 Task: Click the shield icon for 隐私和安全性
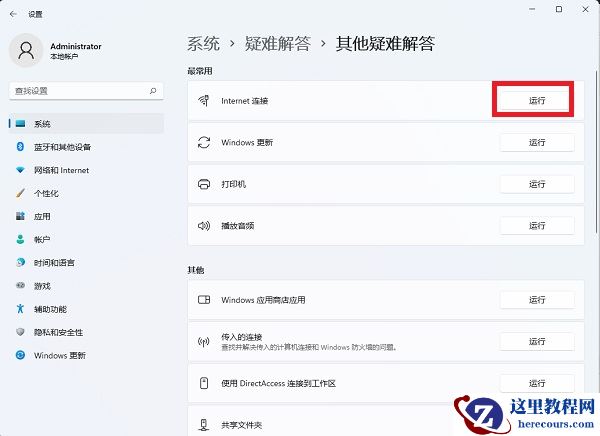pos(20,332)
